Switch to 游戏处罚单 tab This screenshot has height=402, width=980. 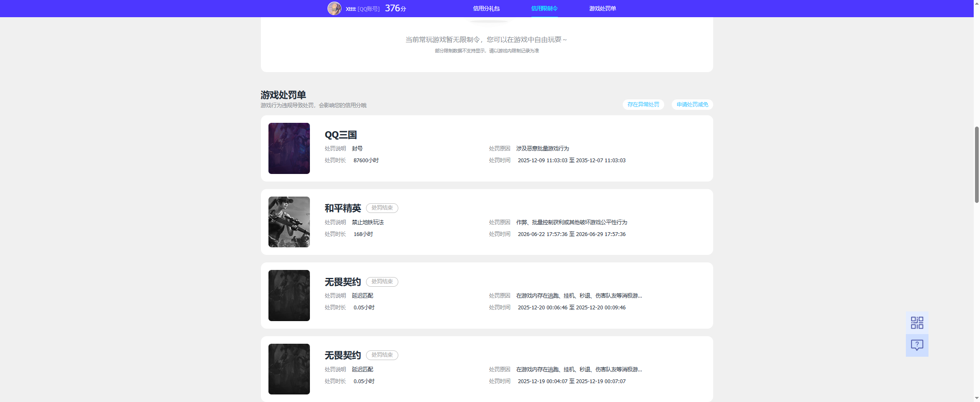click(x=603, y=8)
